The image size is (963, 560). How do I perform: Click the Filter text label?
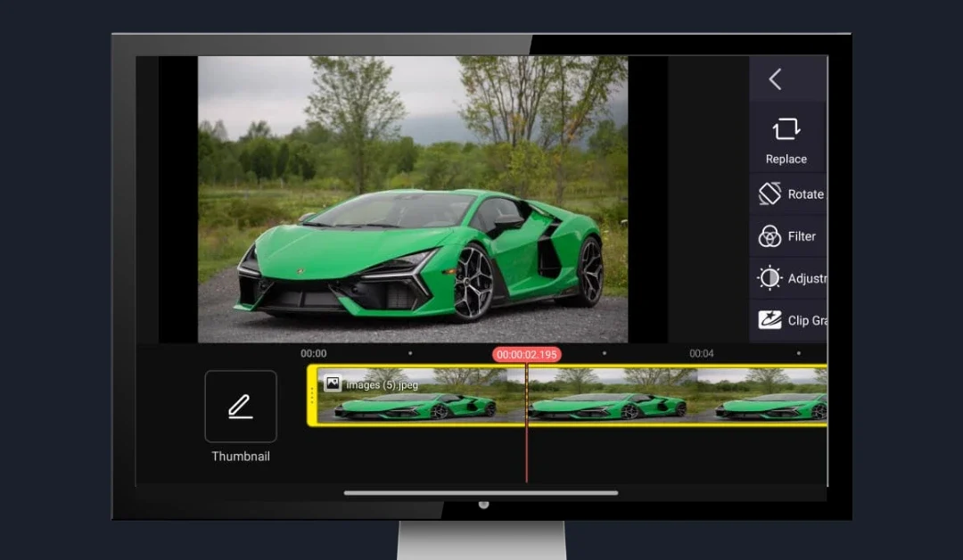coord(802,236)
